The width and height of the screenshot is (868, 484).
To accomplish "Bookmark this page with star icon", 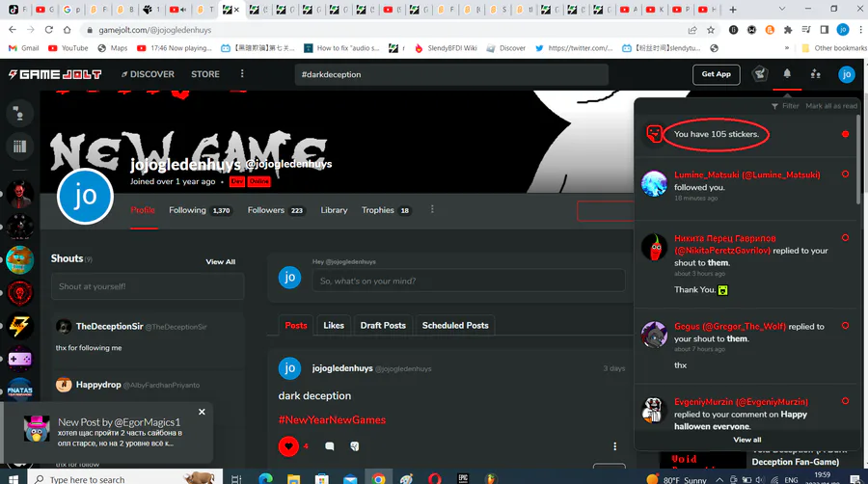I will 711,30.
